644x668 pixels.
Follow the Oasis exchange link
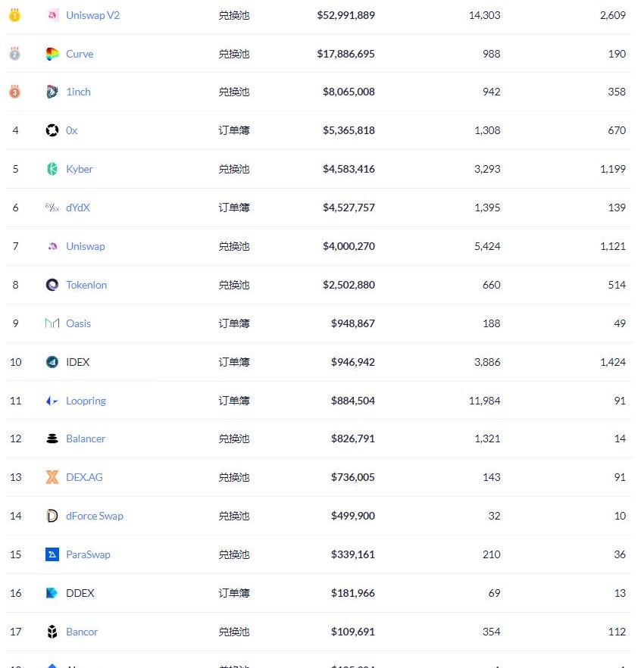click(78, 323)
